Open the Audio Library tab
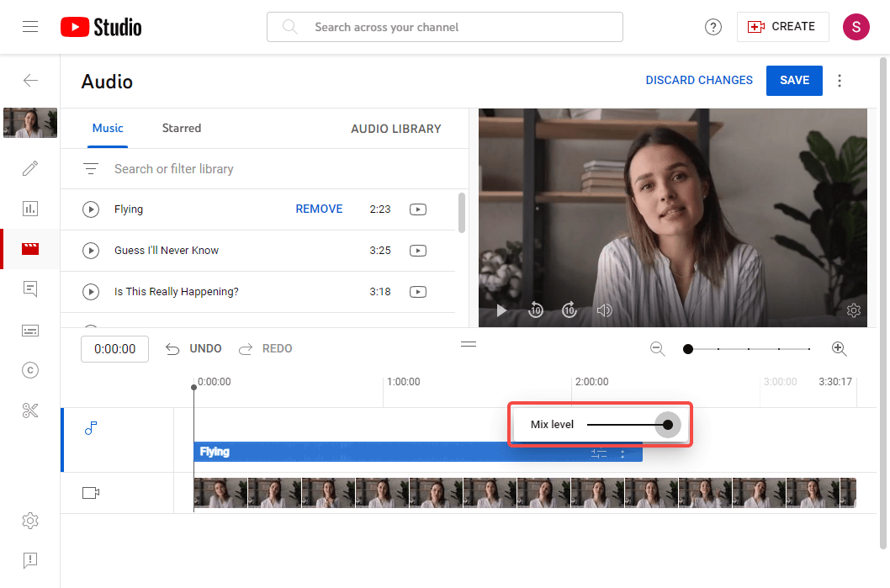Image resolution: width=890 pixels, height=588 pixels. point(395,129)
